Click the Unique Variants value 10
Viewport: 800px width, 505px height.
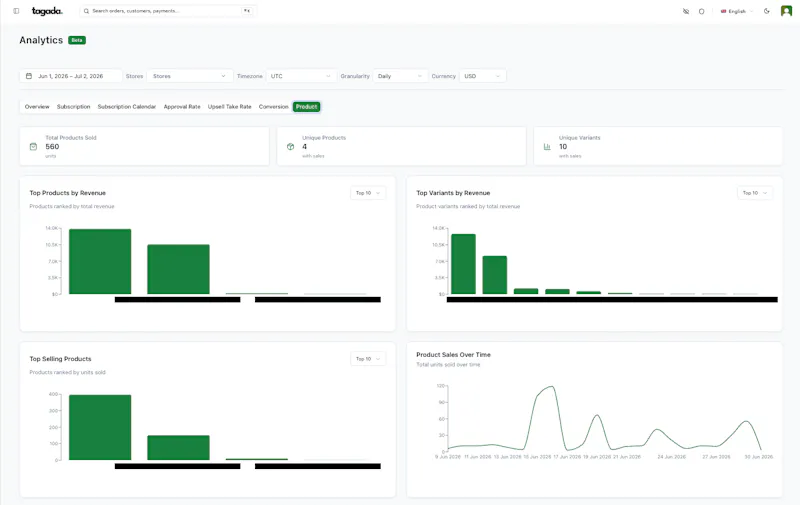563,146
